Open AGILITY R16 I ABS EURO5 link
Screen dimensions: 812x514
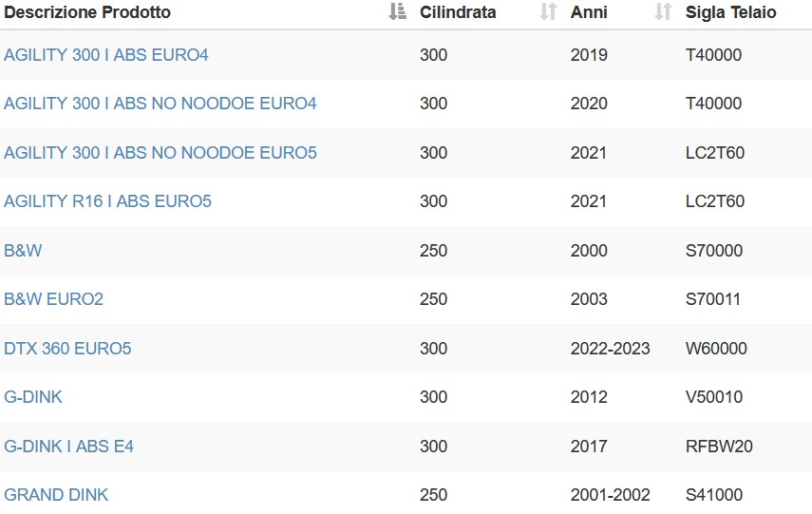click(107, 201)
